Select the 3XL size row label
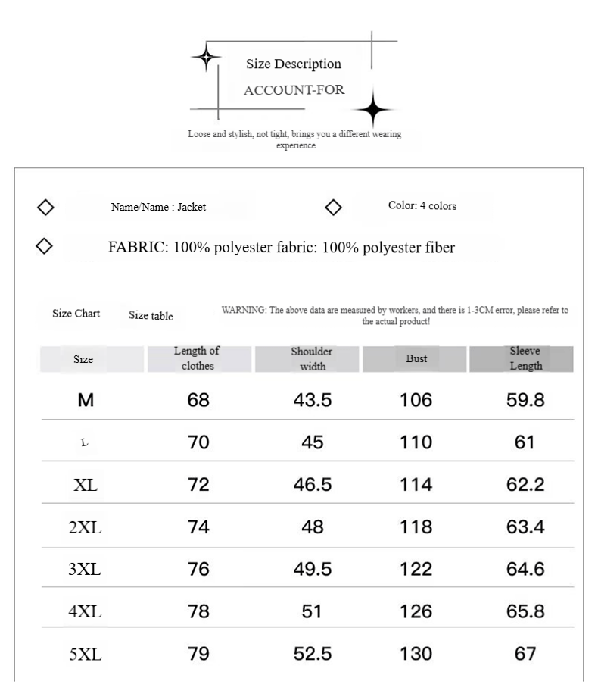 click(x=86, y=569)
